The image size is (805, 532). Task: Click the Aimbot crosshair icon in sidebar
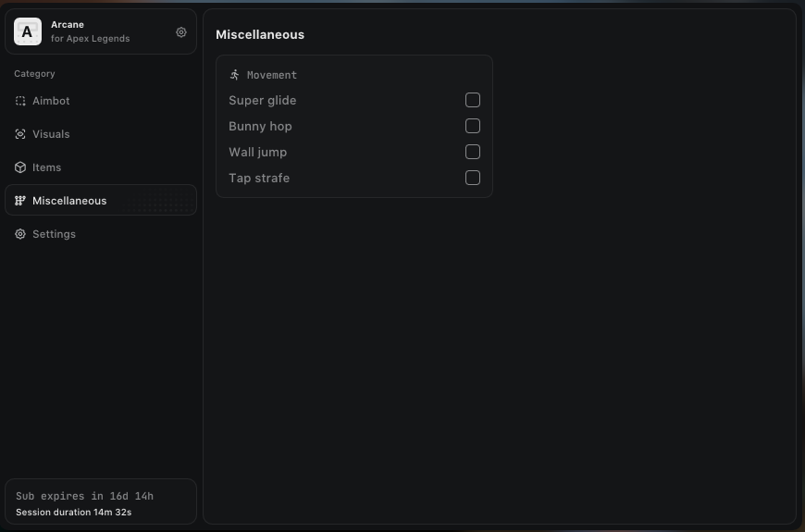[20, 101]
